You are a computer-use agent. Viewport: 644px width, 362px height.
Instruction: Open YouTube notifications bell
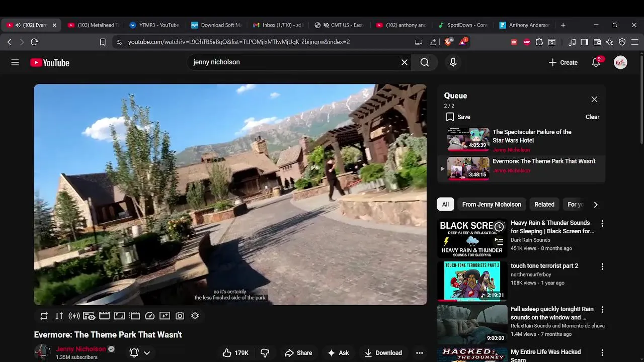[596, 62]
